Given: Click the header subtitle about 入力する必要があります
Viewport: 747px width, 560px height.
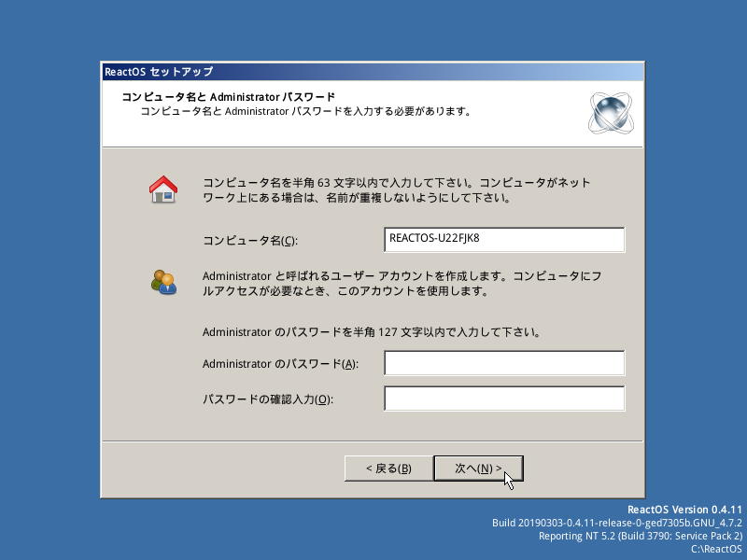Looking at the screenshot, I should coord(305,111).
